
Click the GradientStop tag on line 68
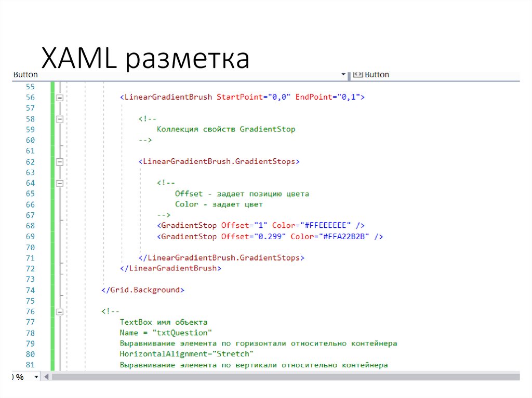click(x=186, y=225)
